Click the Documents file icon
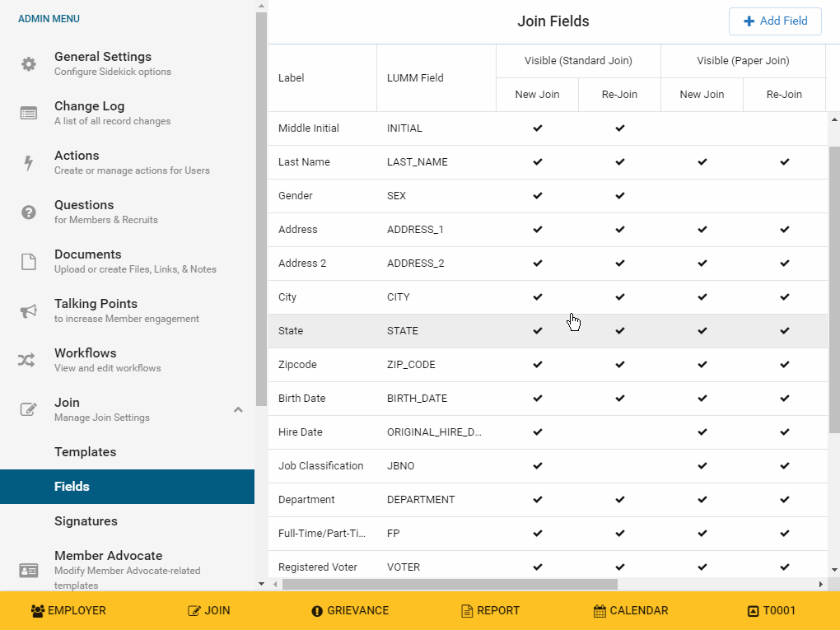840x630 pixels. [29, 262]
